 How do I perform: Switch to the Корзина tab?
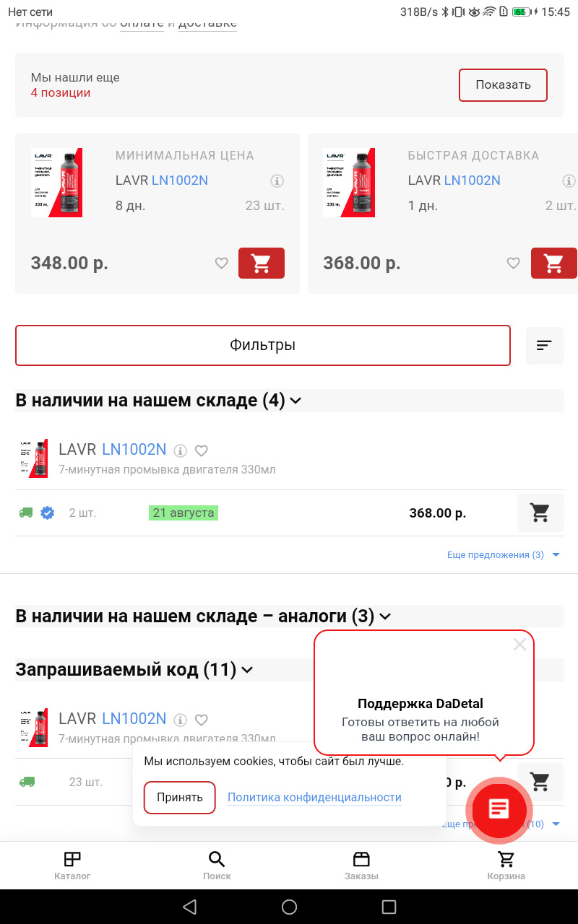[506, 866]
